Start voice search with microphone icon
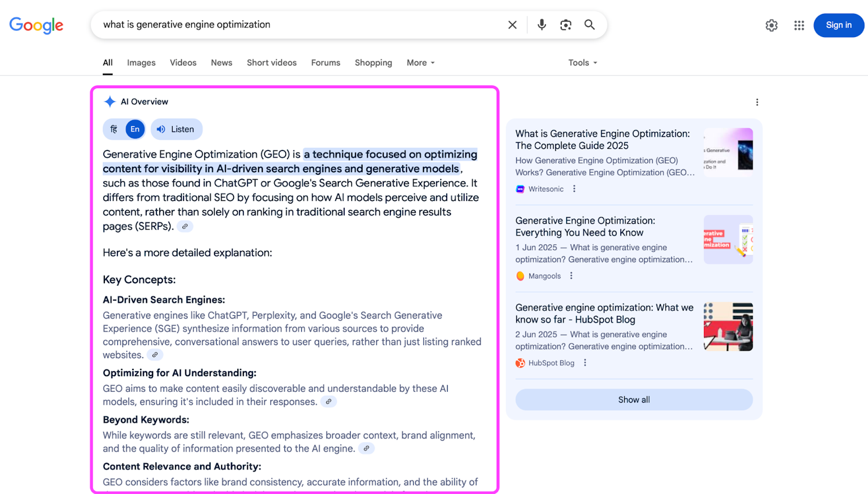This screenshot has height=494, width=868. pyautogui.click(x=542, y=25)
